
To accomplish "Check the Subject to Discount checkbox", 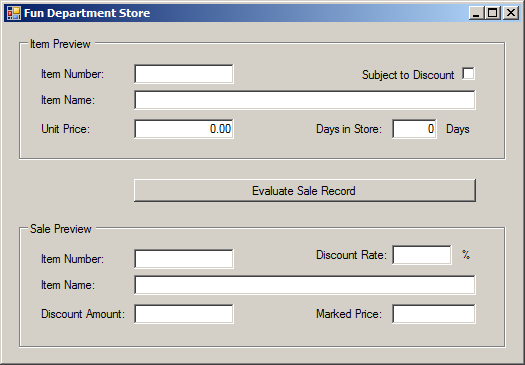I will pyautogui.click(x=468, y=74).
